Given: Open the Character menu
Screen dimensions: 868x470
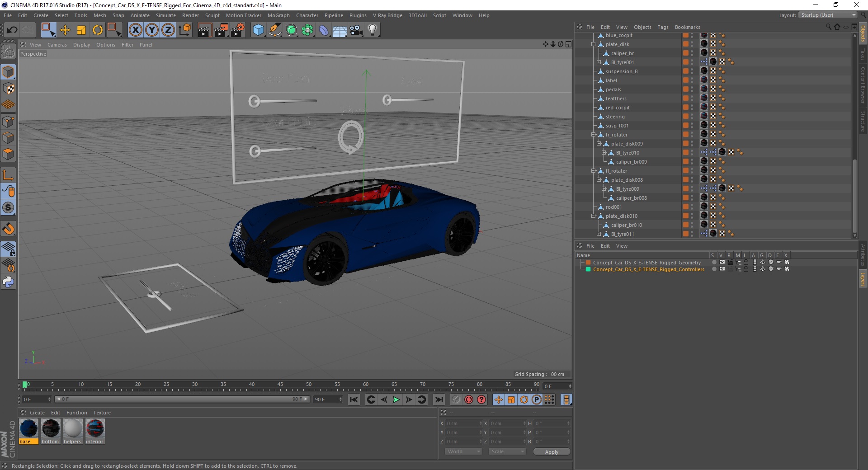Looking at the screenshot, I should pyautogui.click(x=307, y=15).
